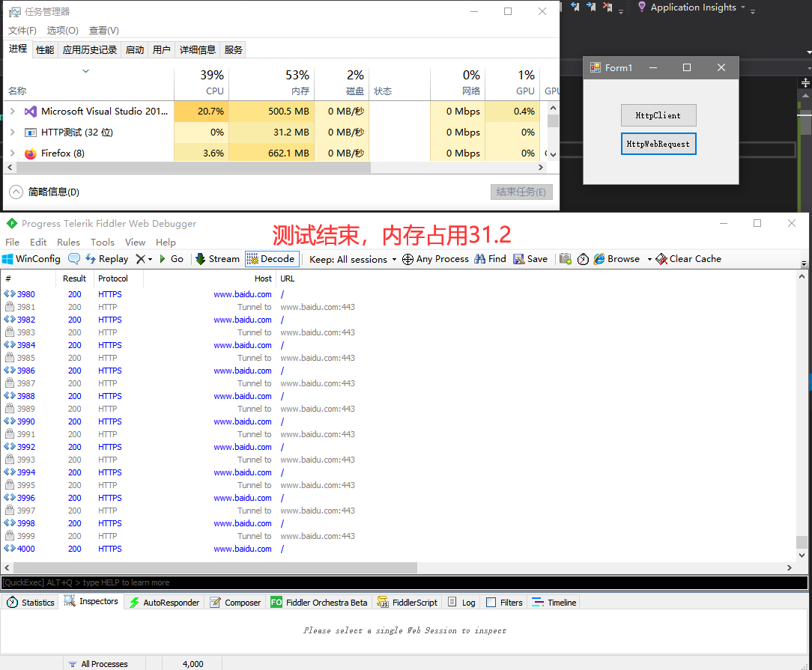Open the Fiddler File menu
Image resolution: width=812 pixels, height=670 pixels.
coord(13,242)
